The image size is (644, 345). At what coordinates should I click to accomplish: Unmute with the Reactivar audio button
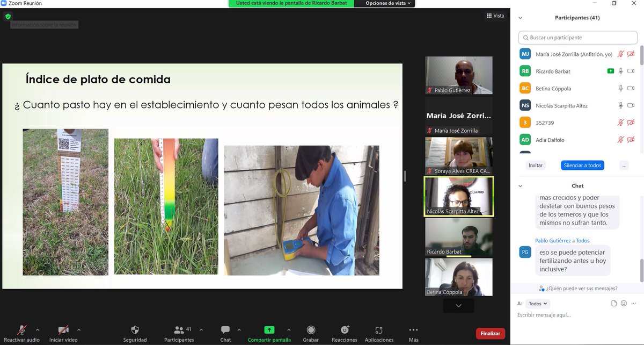click(x=22, y=333)
